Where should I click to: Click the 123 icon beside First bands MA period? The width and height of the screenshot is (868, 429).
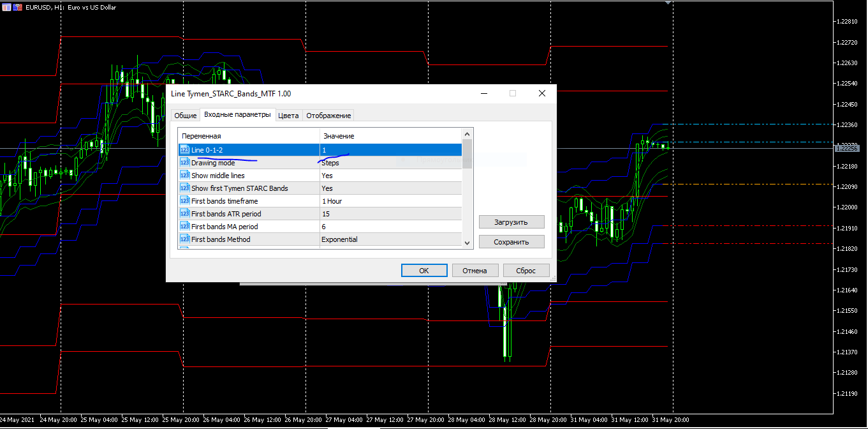point(185,226)
